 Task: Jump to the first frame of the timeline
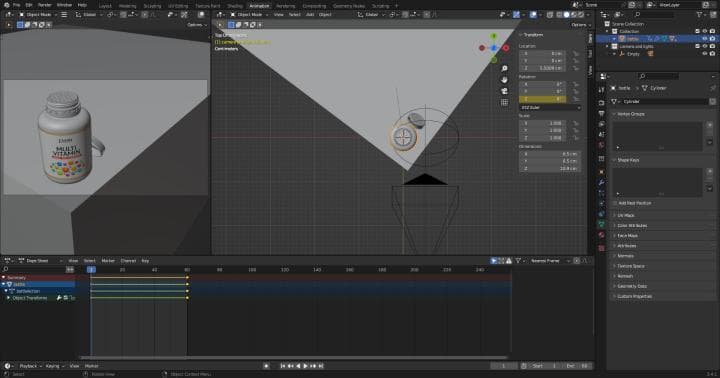(x=283, y=366)
